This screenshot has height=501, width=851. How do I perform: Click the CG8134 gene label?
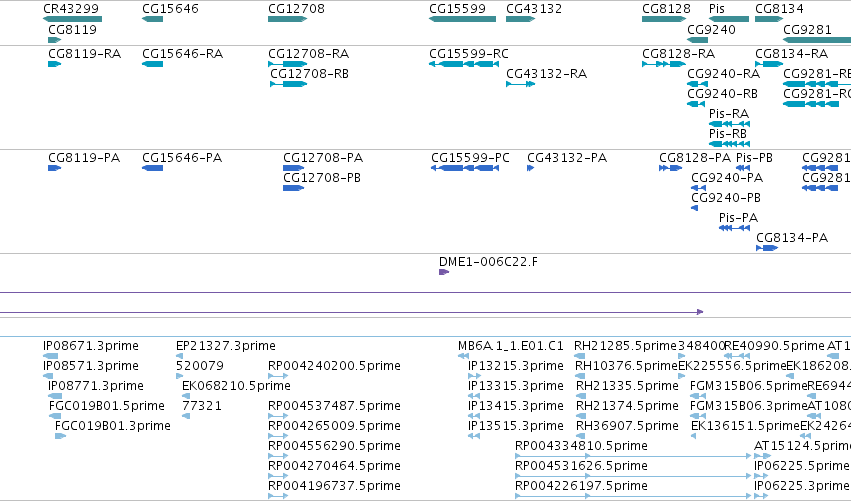[779, 9]
